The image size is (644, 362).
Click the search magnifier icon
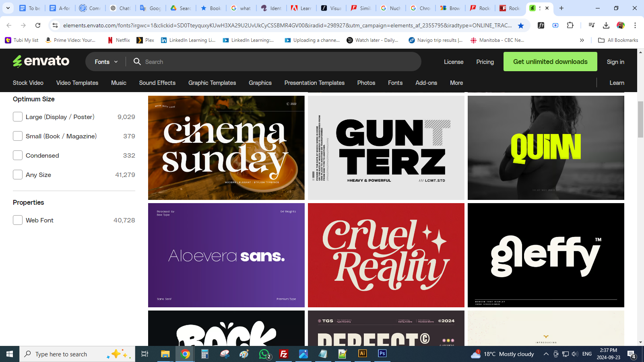137,62
